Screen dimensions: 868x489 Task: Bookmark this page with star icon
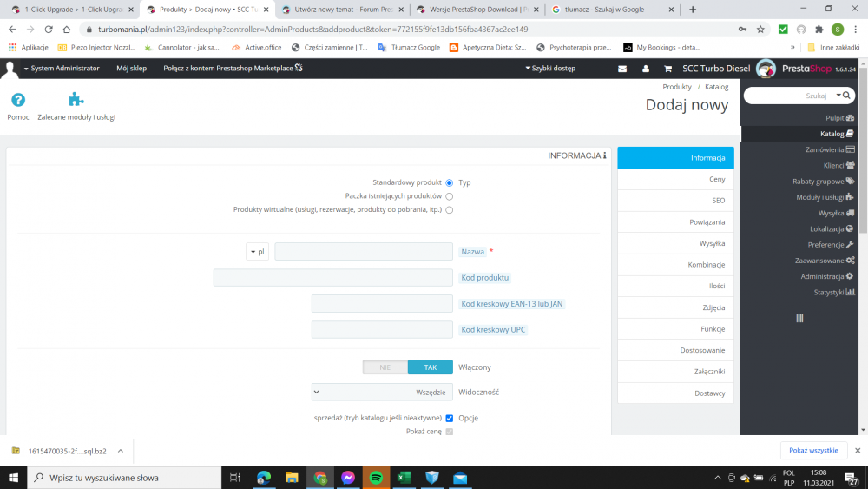[760, 30]
